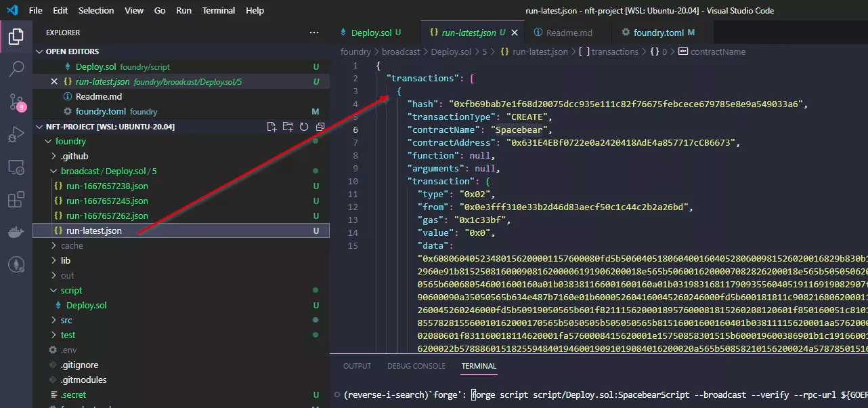Open the .env file
This screenshot has height=408, width=868.
pyautogui.click(x=181, y=350)
